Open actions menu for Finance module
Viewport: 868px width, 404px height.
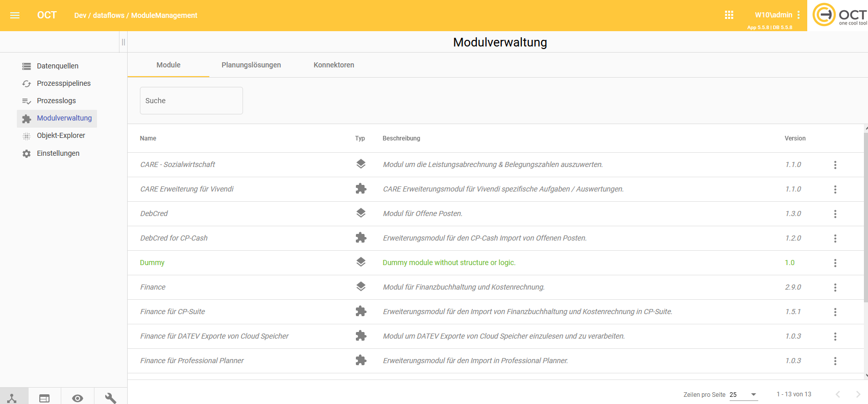[835, 288]
